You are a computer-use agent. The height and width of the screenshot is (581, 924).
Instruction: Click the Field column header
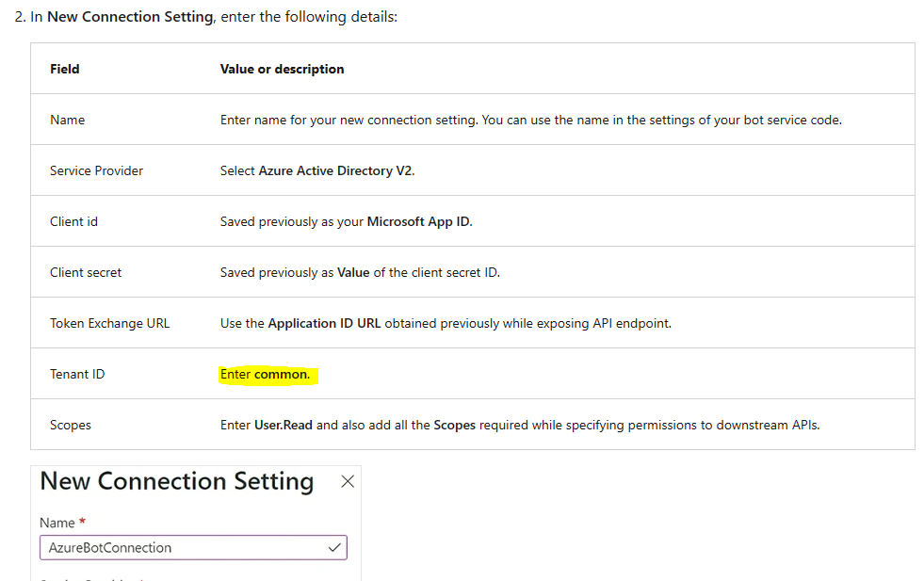click(x=64, y=68)
